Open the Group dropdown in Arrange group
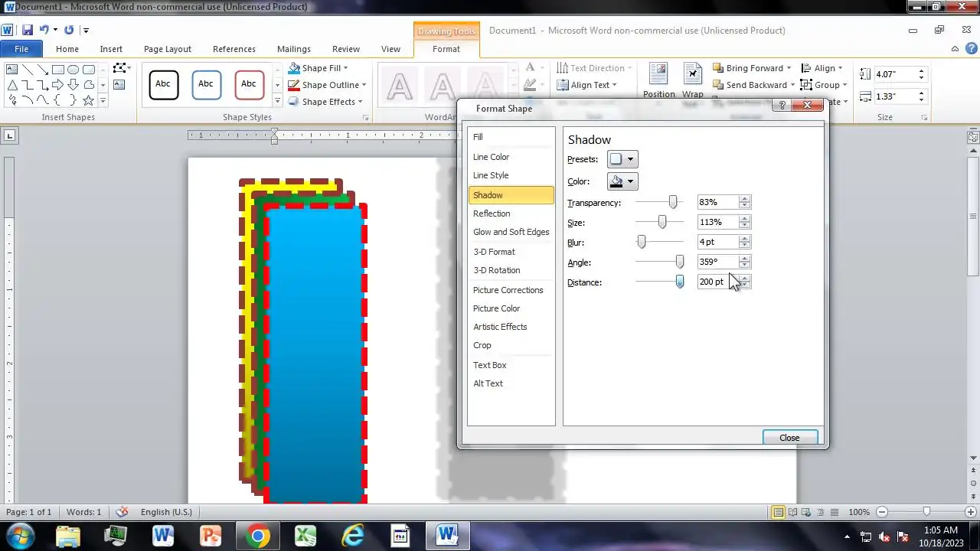The width and height of the screenshot is (980, 551). (824, 85)
